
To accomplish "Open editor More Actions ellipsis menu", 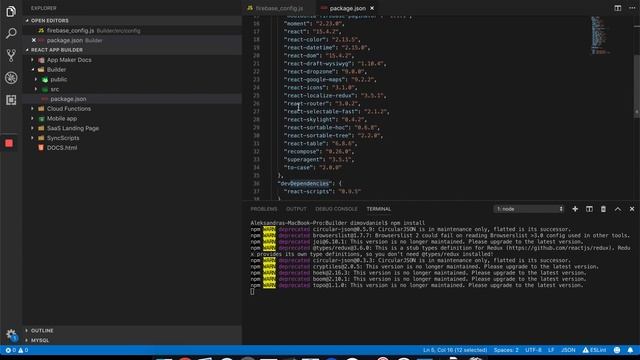I will (632, 8).
